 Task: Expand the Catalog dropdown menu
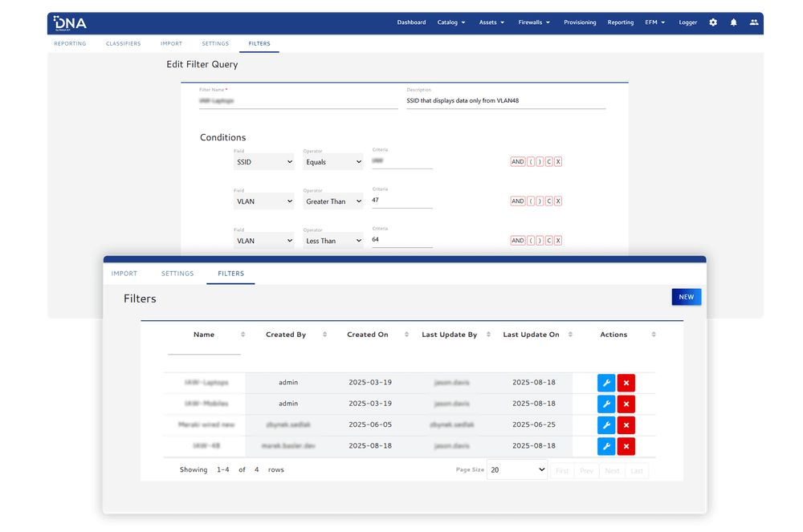click(451, 22)
